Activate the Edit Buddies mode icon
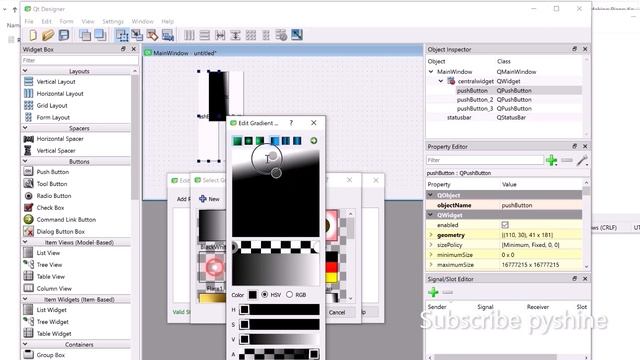 [152, 36]
